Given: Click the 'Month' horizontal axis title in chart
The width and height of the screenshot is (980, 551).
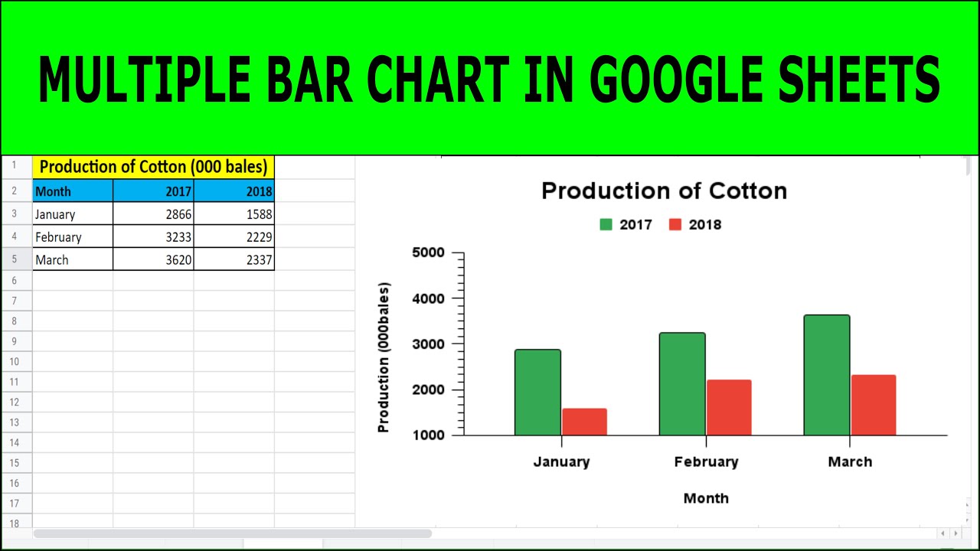Looking at the screenshot, I should [706, 498].
